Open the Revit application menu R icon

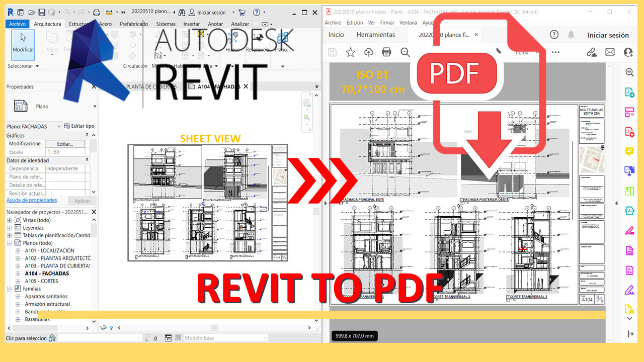tap(11, 12)
